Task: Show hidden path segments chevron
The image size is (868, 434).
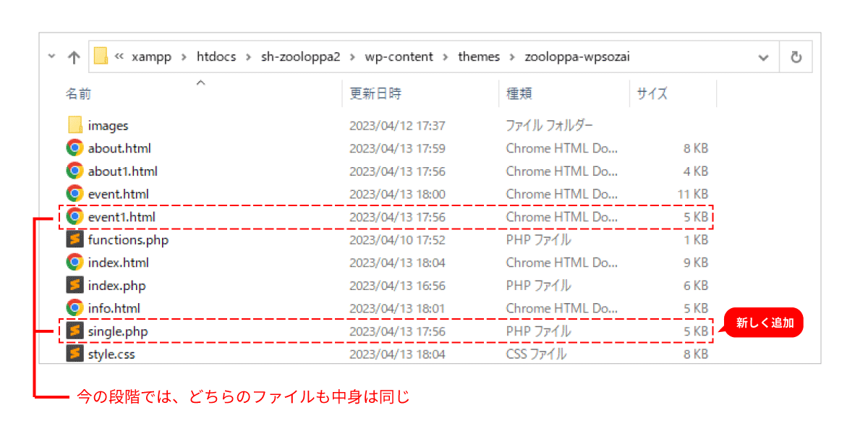Action: coord(119,56)
